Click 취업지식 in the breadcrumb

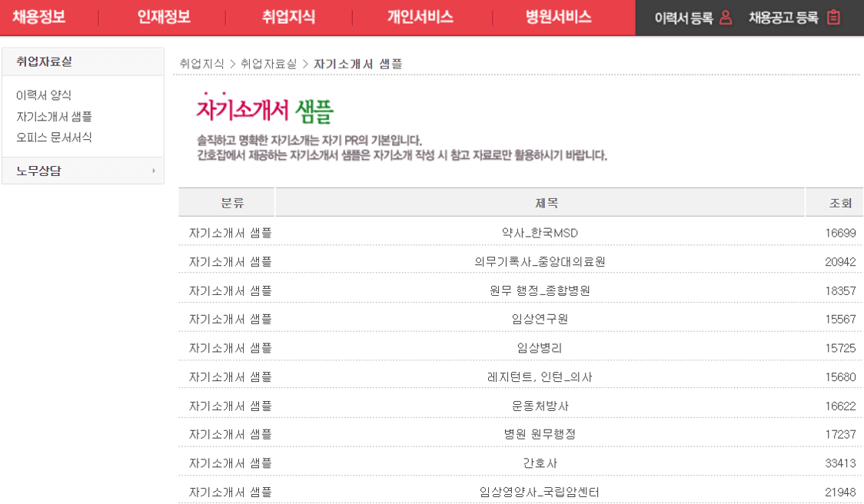201,64
